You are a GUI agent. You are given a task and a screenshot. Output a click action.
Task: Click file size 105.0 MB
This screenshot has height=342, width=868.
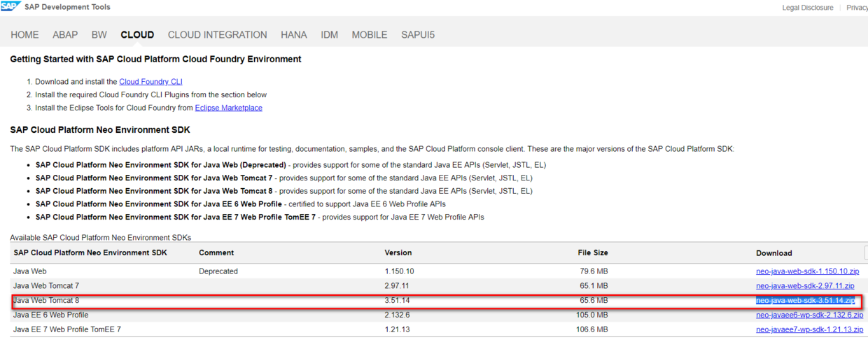pyautogui.click(x=591, y=315)
